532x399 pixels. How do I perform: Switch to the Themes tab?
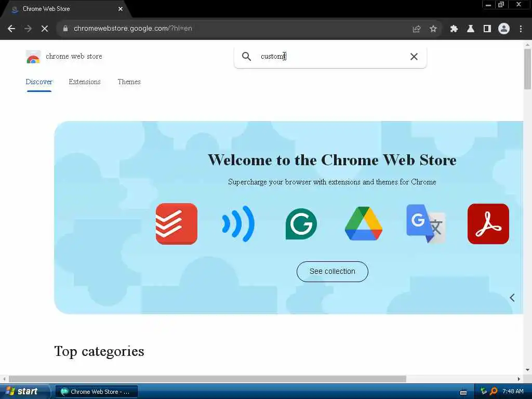point(129,82)
